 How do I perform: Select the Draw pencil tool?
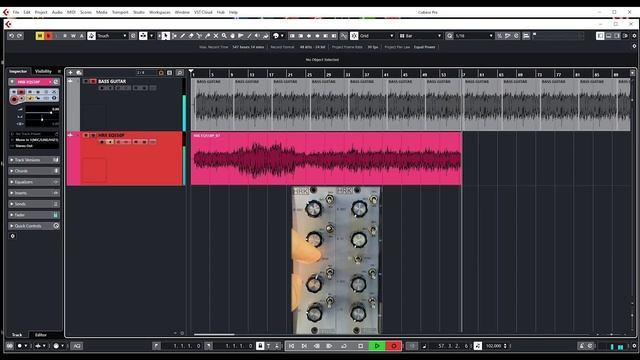click(182, 36)
